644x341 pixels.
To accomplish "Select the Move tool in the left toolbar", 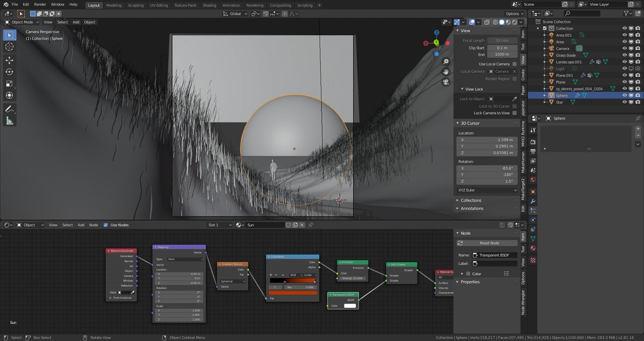I will pos(9,60).
